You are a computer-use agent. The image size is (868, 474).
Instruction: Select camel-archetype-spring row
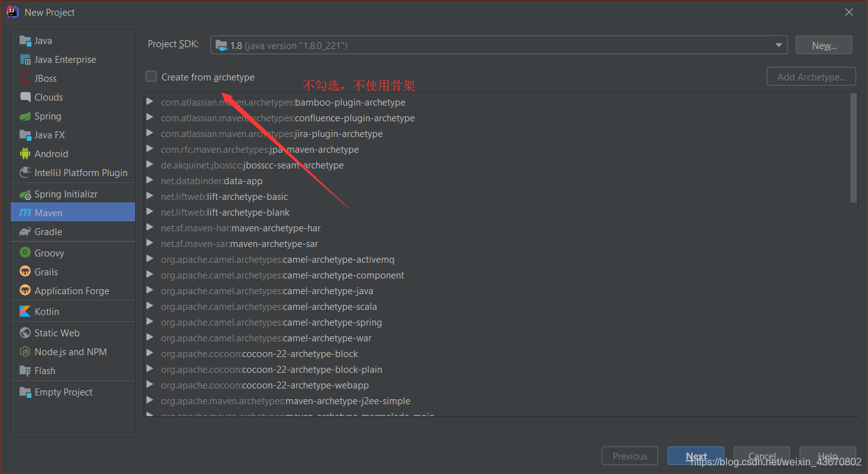497,322
